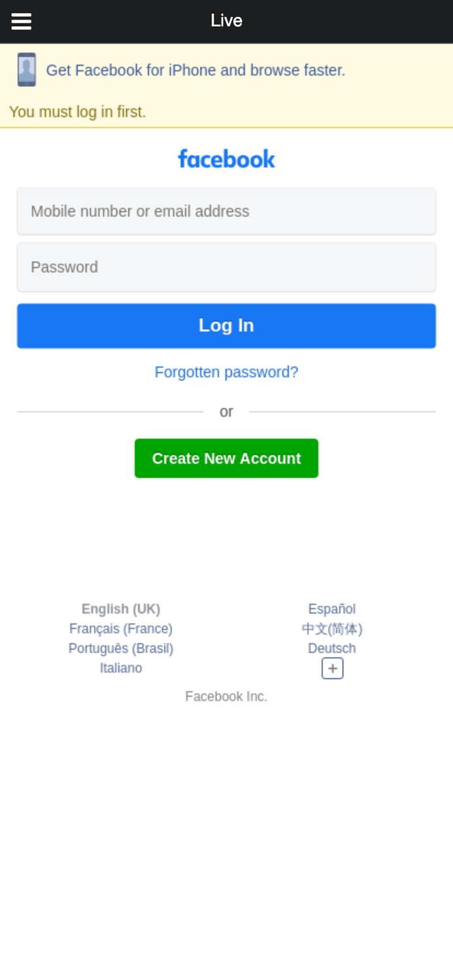Switch language to Deutsch
Screen dimensions: 453x980
tap(332, 648)
